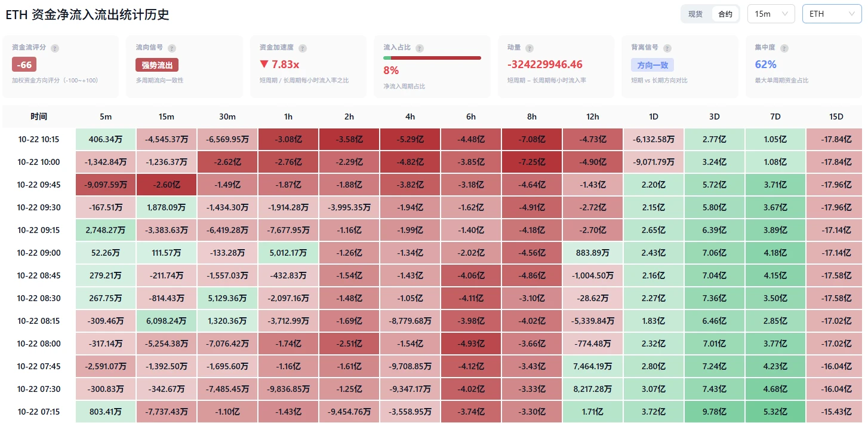Image resolution: width=868 pixels, height=423 pixels.
Task: Open the 15m interval dropdown at top right
Action: click(x=771, y=14)
